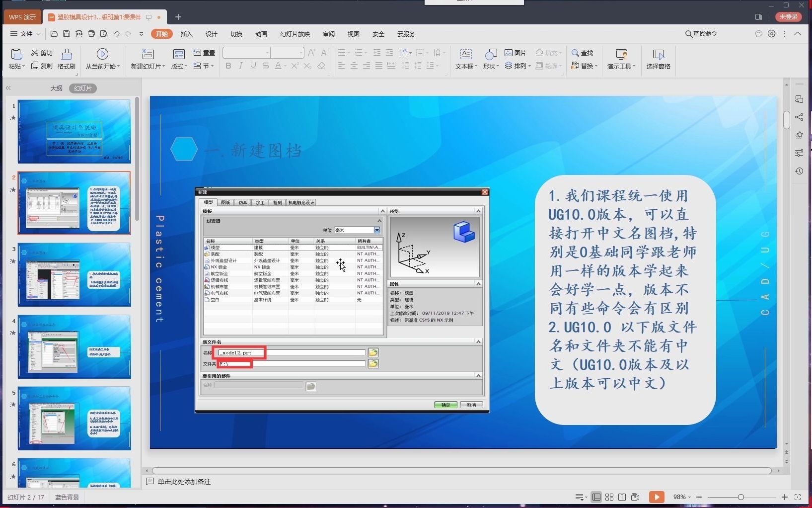Viewport: 812px width, 508px height.
Task: Open the Insert (插入) tab
Action: [x=186, y=34]
